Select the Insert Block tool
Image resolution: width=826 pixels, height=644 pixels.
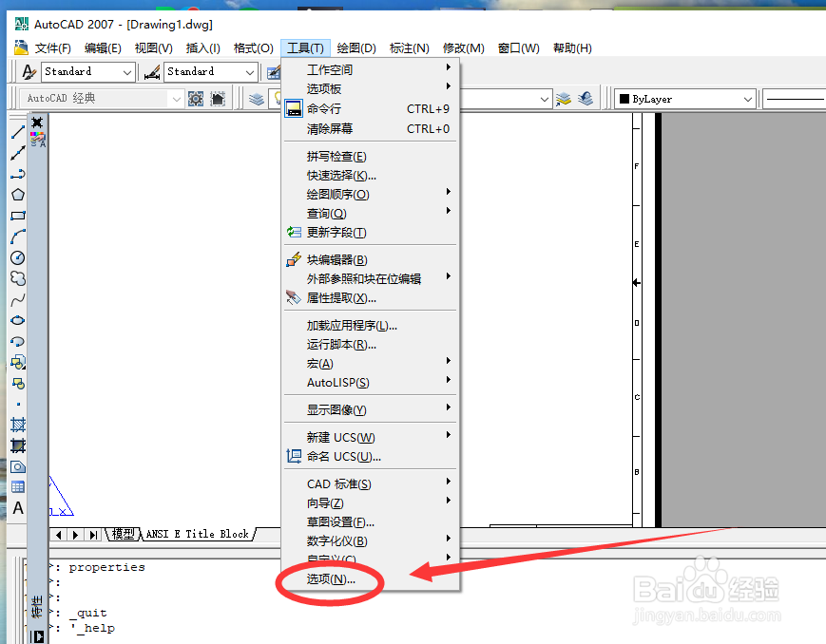pos(18,362)
